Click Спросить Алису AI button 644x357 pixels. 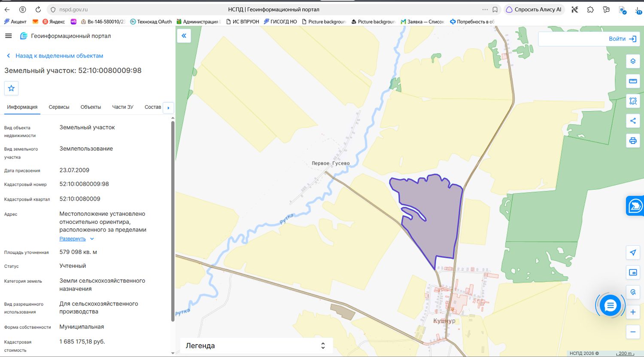(534, 9)
